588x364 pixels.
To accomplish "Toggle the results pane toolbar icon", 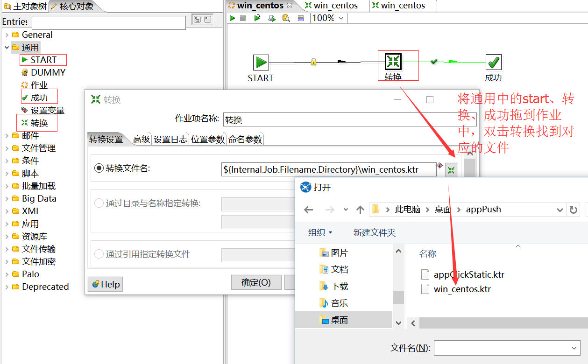I will pos(300,18).
